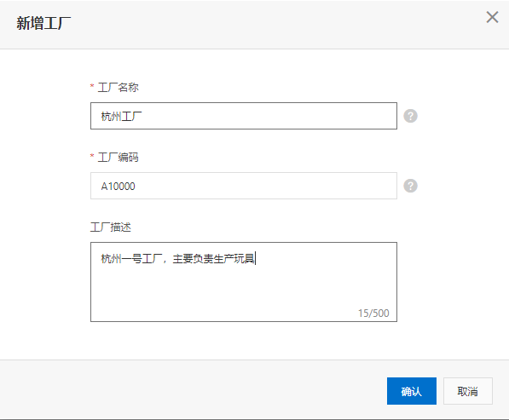
Task: Close the 新增工厂 dialog with X
Action: pyautogui.click(x=492, y=17)
